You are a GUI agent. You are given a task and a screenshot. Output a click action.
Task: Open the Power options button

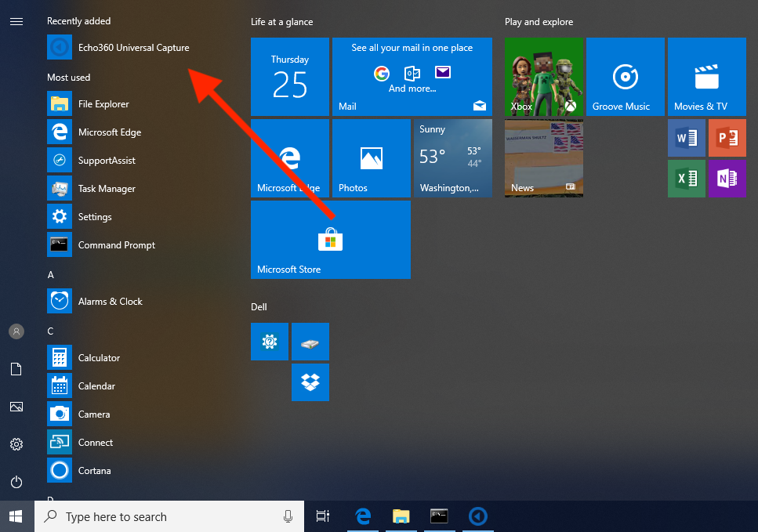[16, 482]
